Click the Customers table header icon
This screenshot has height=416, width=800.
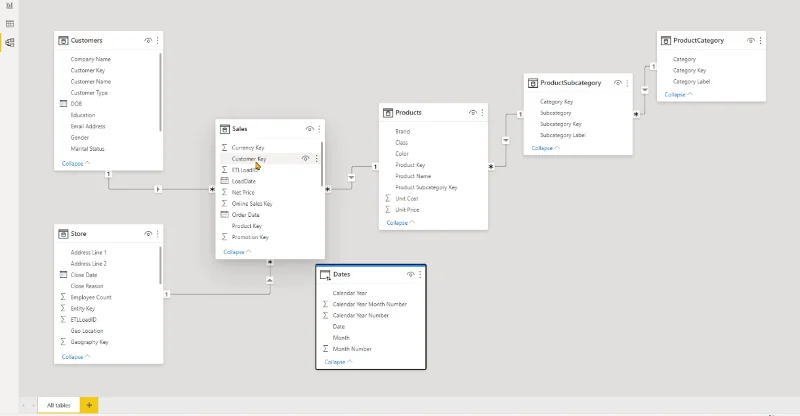click(63, 40)
